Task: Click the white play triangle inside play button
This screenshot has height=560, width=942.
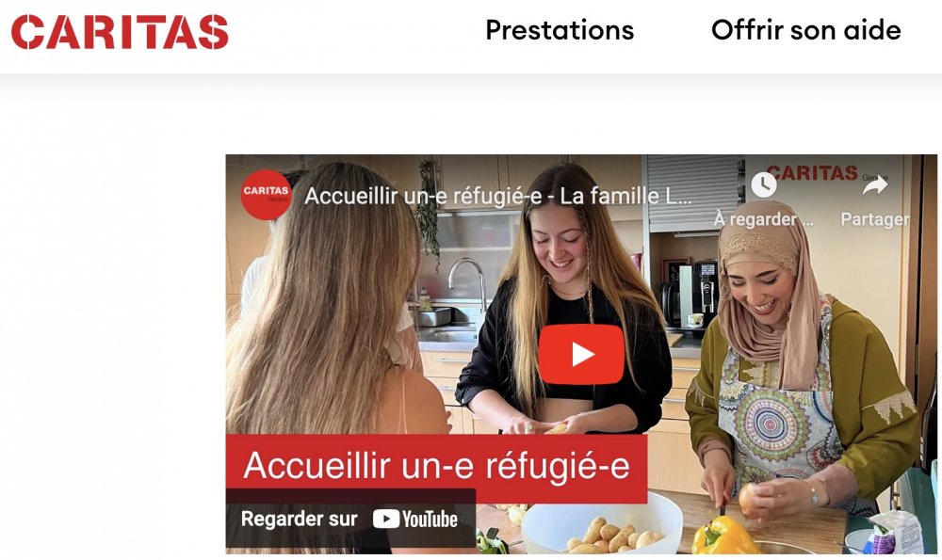Action: click(x=582, y=354)
